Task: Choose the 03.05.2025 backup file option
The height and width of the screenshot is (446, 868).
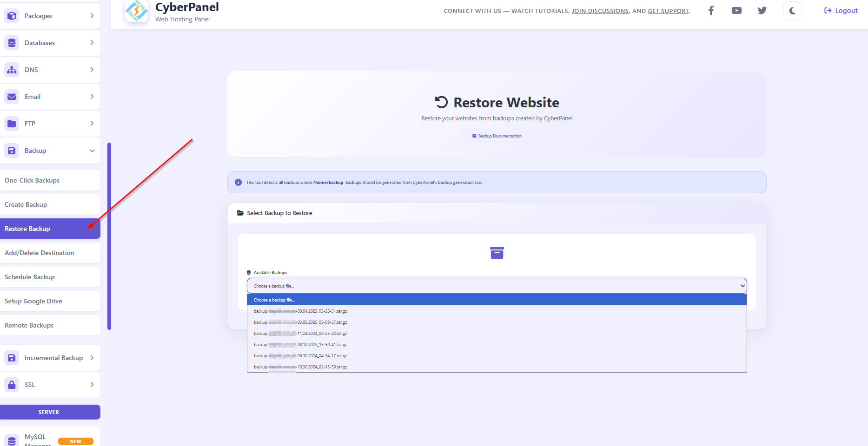Action: 300,322
